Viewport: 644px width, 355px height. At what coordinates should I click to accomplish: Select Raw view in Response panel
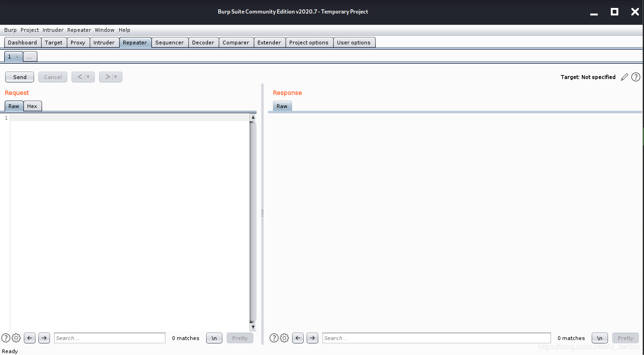click(x=282, y=106)
